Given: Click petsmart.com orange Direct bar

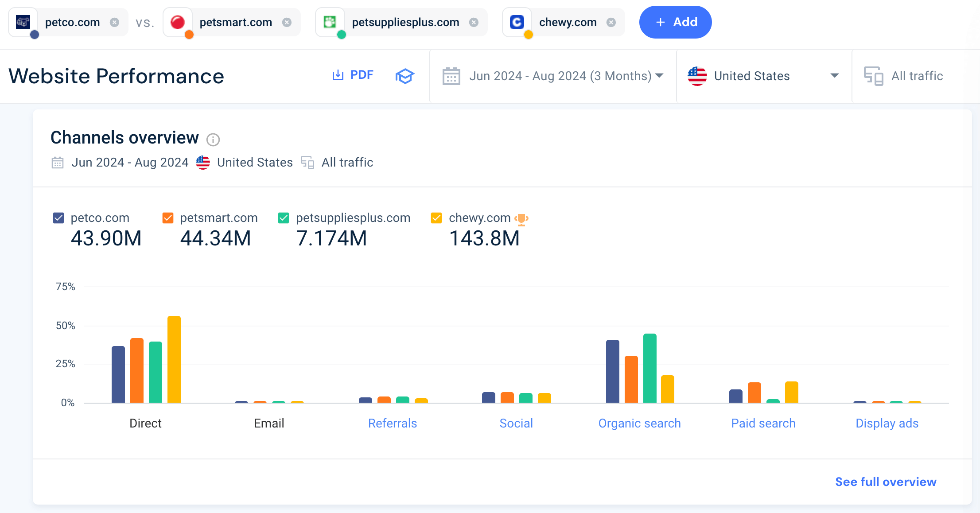Looking at the screenshot, I should click(x=137, y=370).
